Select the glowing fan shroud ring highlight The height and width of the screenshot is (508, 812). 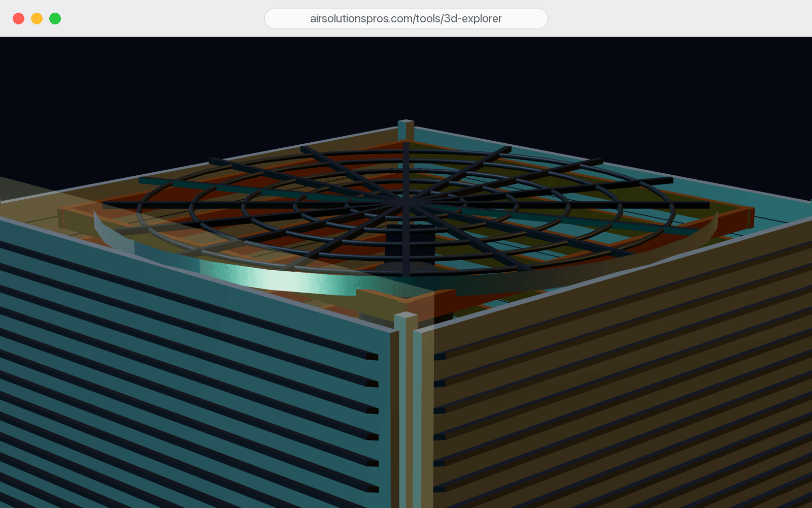point(284,279)
